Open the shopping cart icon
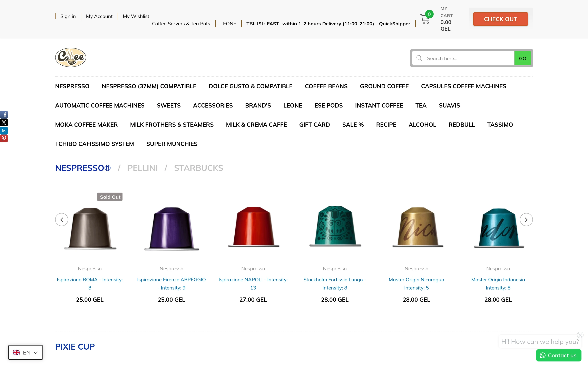Viewport: 588px width, 368px height. pos(425,19)
